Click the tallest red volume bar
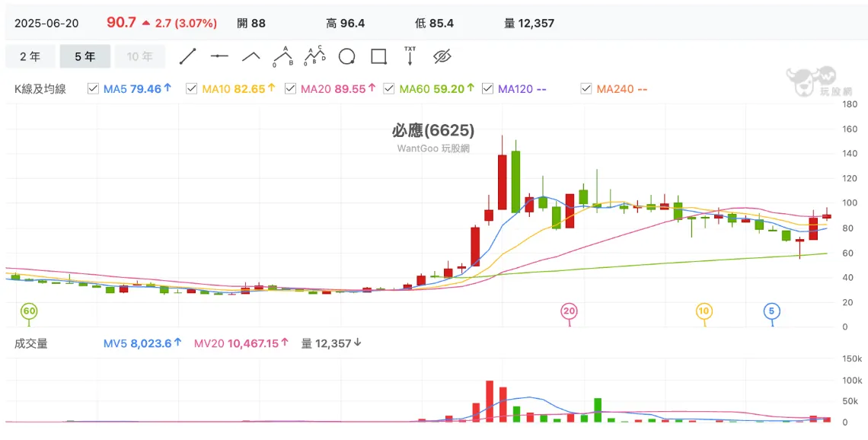 (490, 402)
